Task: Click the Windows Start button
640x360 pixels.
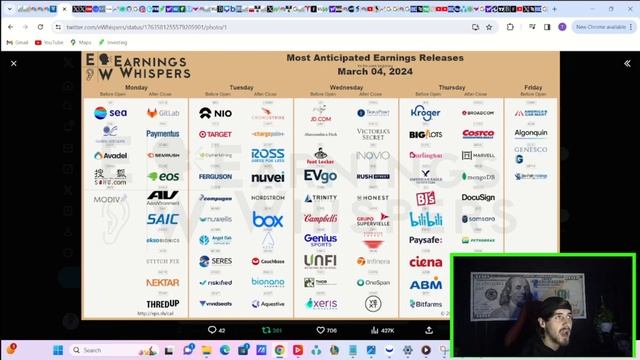Action: point(58,350)
